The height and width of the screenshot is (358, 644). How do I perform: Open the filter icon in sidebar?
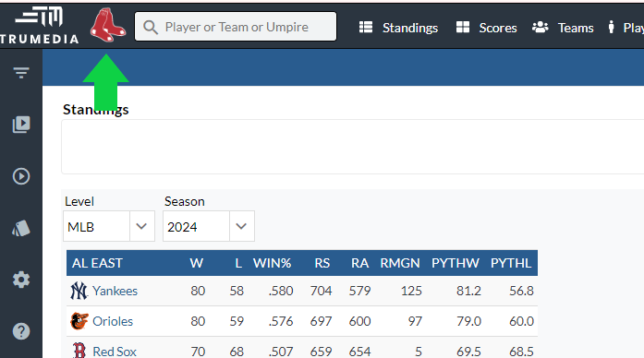(21, 73)
